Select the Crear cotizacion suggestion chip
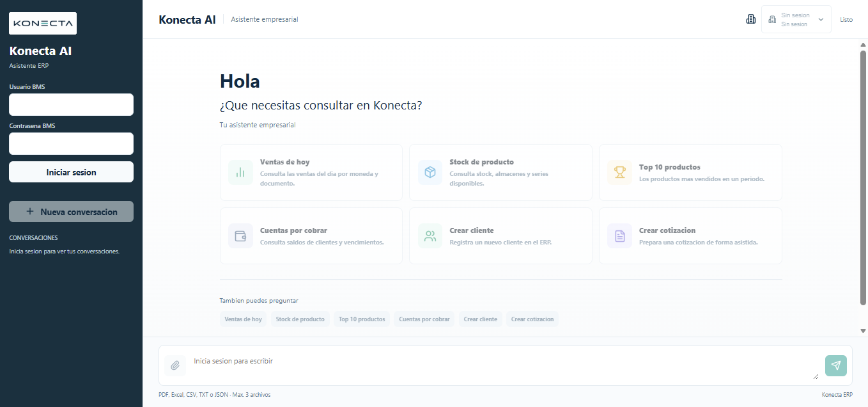 pyautogui.click(x=532, y=319)
